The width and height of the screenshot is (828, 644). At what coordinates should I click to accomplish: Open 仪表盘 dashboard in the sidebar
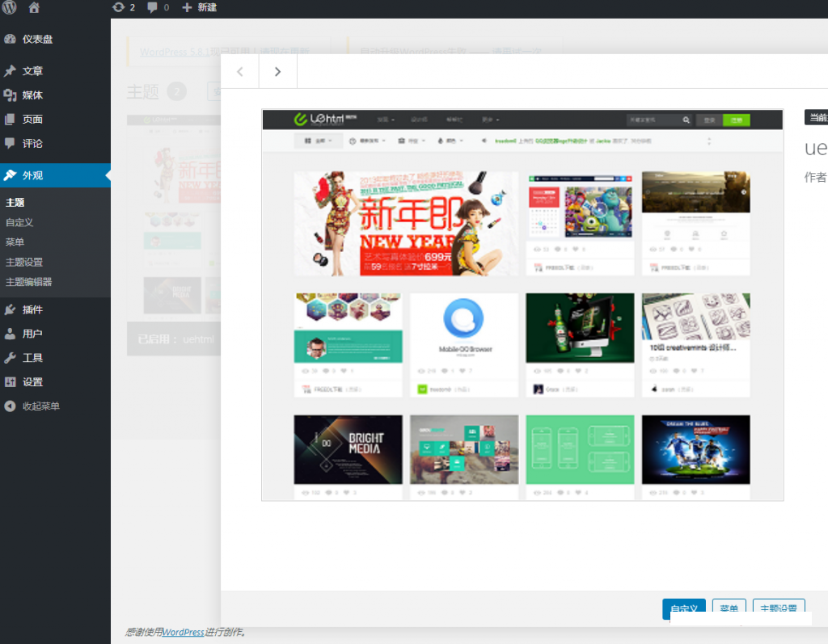point(37,39)
